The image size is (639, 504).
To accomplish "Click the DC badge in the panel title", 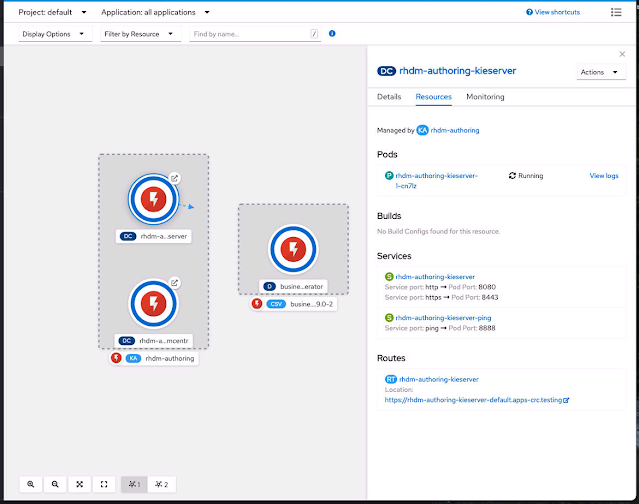I will [x=386, y=71].
